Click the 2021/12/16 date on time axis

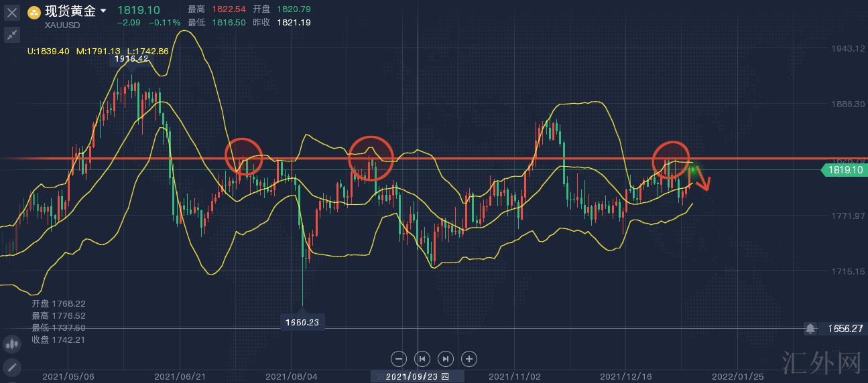click(626, 376)
